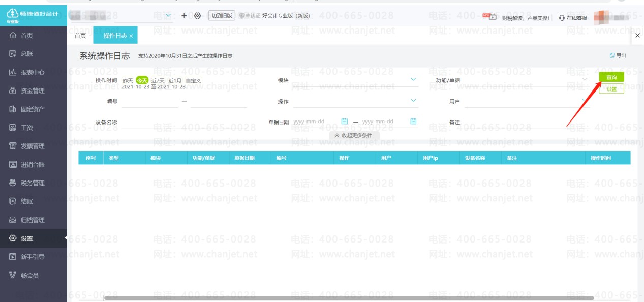Open 报表中心 in the sidebar menu
Image resolution: width=644 pixels, height=302 pixels.
tap(33, 72)
